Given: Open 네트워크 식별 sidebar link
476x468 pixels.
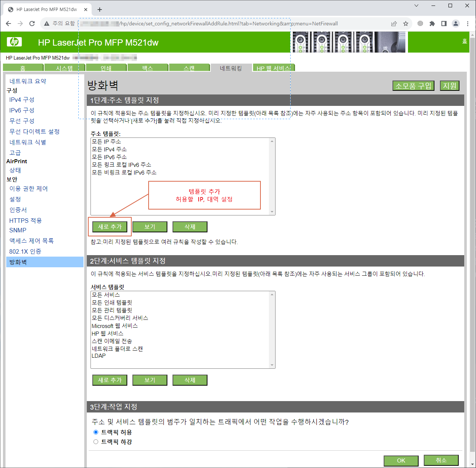Looking at the screenshot, I should pos(28,142).
